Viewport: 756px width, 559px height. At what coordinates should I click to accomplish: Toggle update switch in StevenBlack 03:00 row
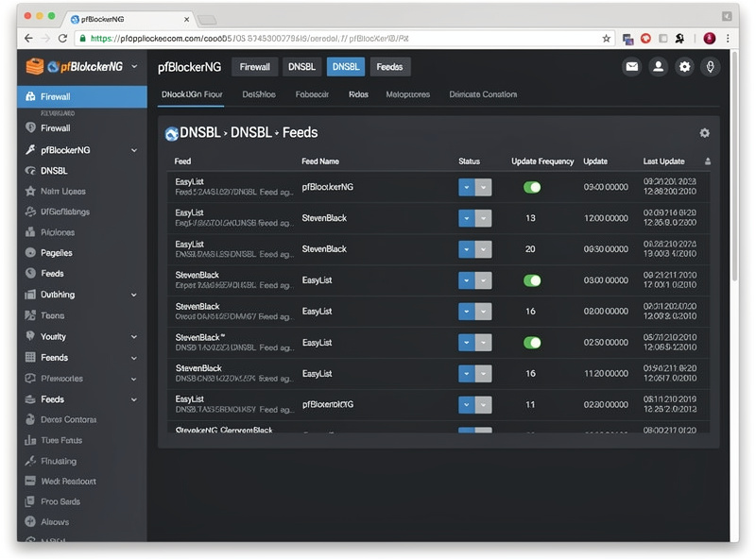pos(532,280)
